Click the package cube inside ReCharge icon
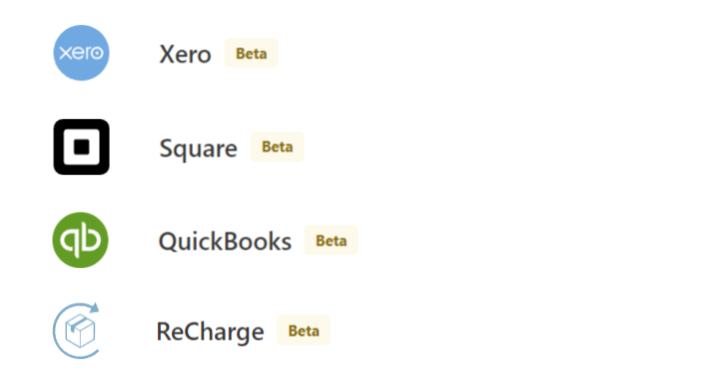Screen dimensions: 717x383 point(80,331)
